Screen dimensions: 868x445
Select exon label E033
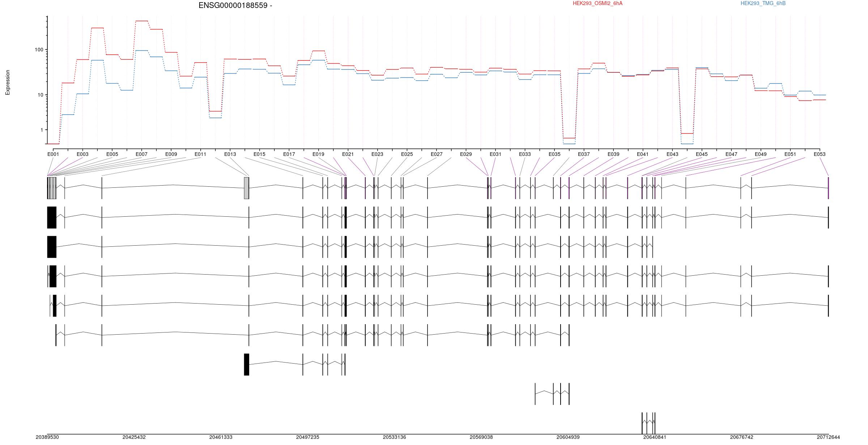(525, 154)
